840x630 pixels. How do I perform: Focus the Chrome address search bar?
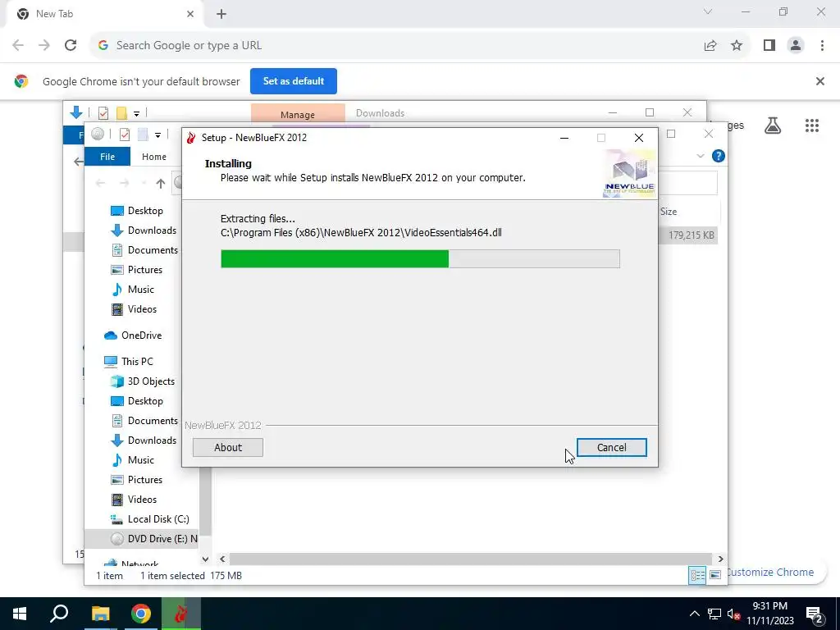(x=396, y=46)
